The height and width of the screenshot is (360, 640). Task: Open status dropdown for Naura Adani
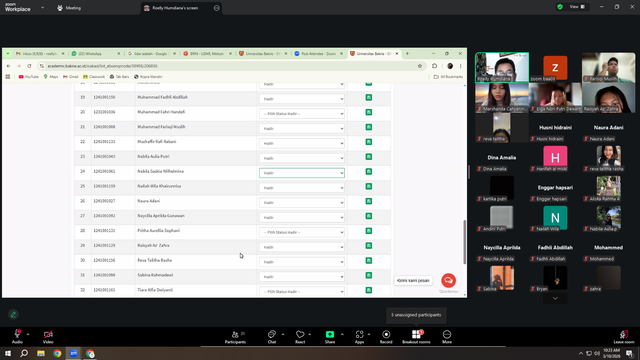pos(302,203)
